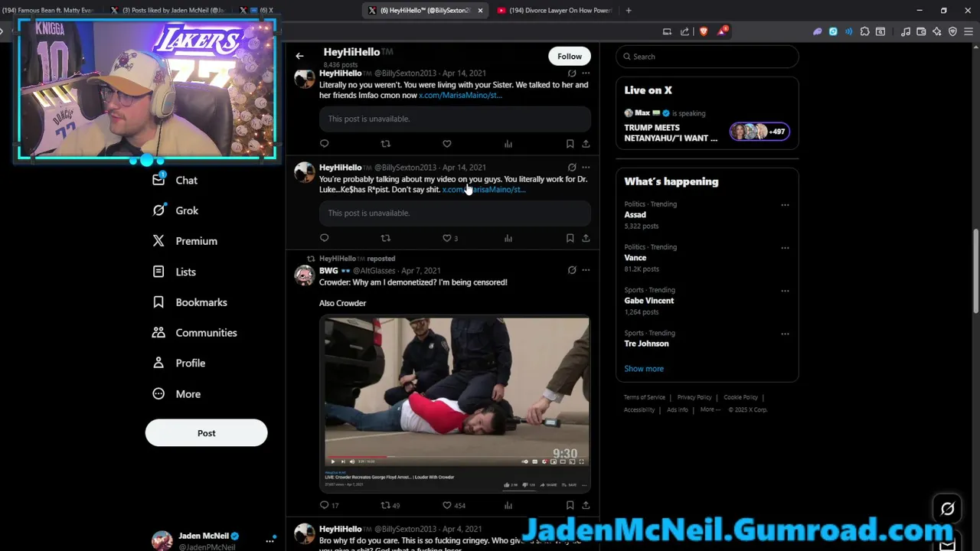980x551 pixels.
Task: Join the TRUMP MEETS NETANYAHU live space
Action: point(707,127)
